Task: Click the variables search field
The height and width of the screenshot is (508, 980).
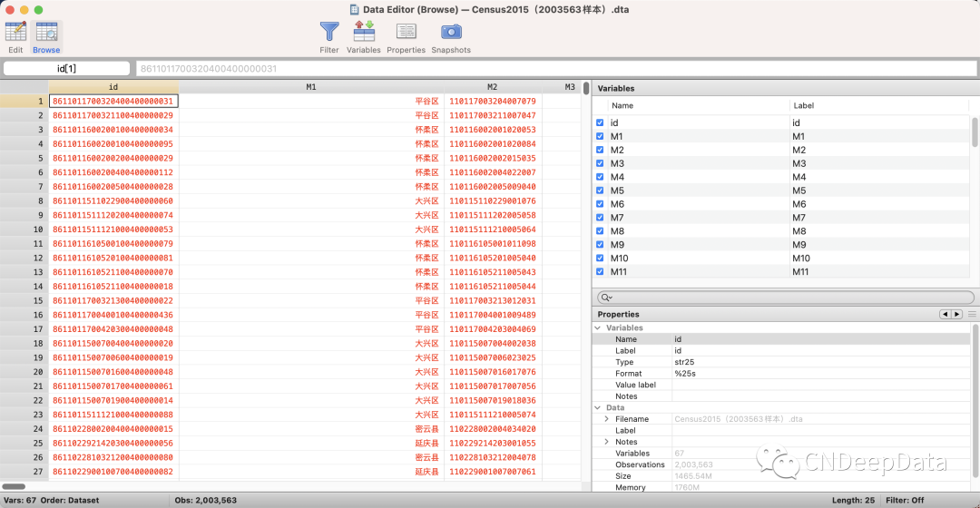Action: coord(786,298)
